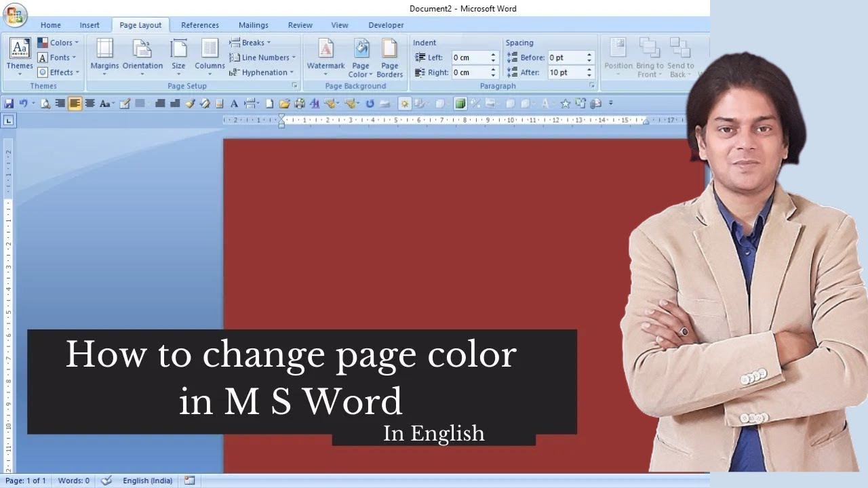Toggle the highlighted Align Left button
The image size is (868, 488).
tap(75, 104)
